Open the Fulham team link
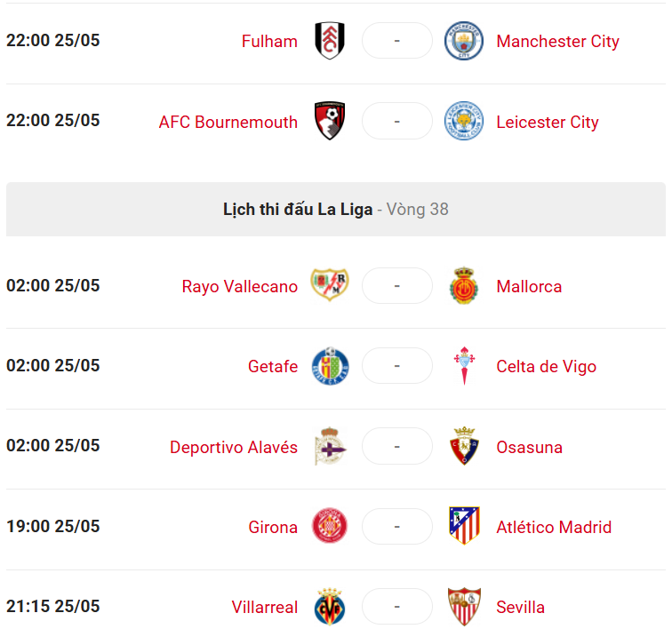Image resolution: width=672 pixels, height=637 pixels. (x=269, y=42)
